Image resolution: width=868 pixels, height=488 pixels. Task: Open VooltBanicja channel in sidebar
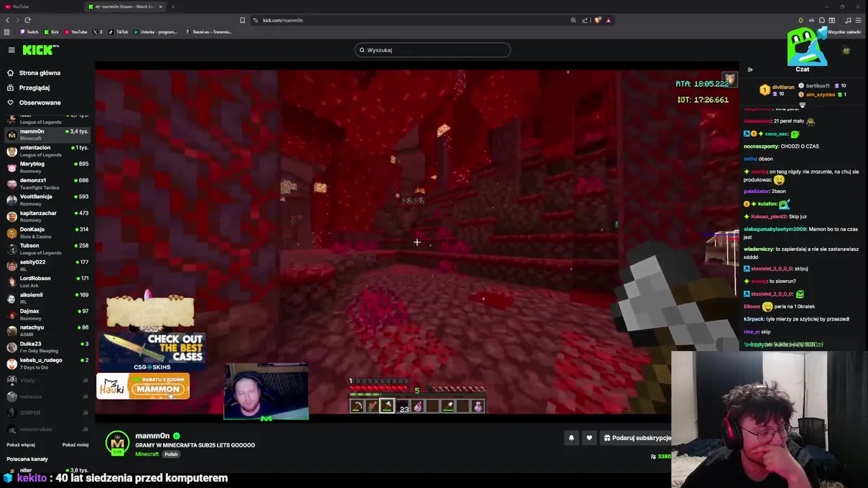[x=47, y=199]
